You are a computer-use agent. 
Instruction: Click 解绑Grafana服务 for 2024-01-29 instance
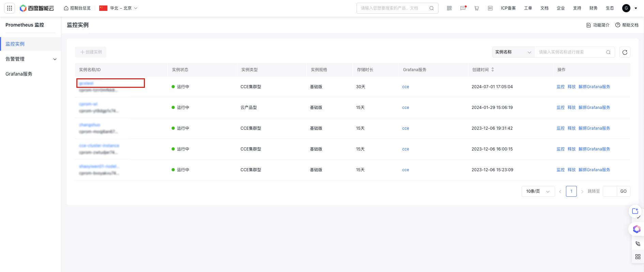(594, 108)
